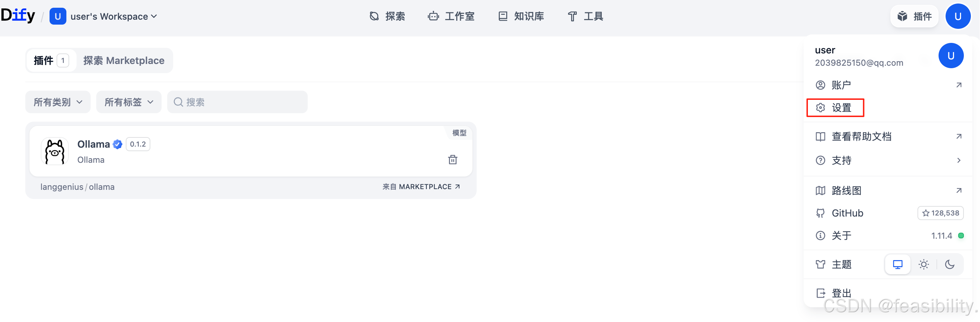Click 登出 to log out
The width and height of the screenshot is (980, 322).
click(888, 293)
